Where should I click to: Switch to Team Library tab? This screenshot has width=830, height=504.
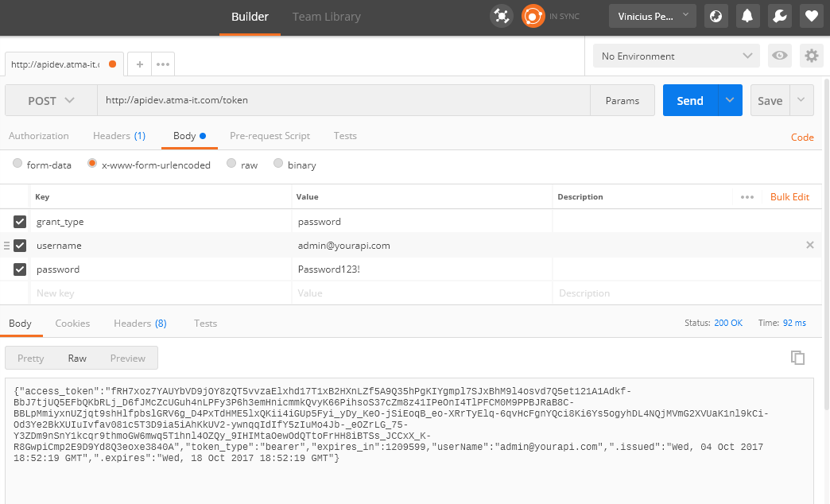[327, 17]
